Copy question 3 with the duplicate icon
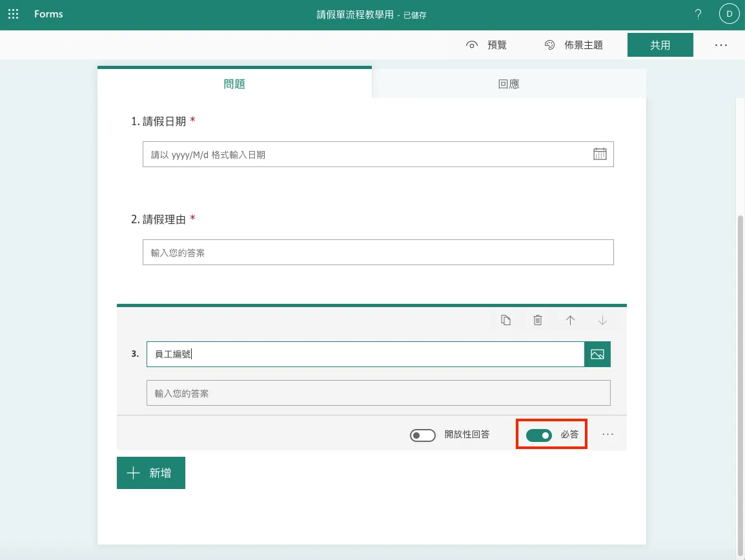The width and height of the screenshot is (745, 560). (x=505, y=320)
